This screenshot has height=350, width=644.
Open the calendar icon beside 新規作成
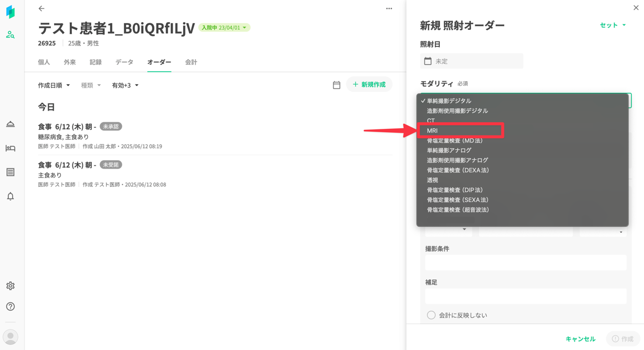click(x=336, y=85)
